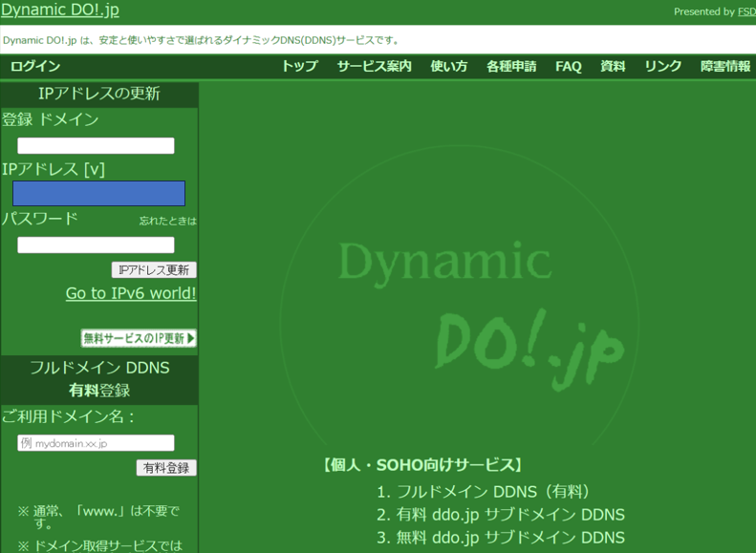Open the 使い方 menu item
The image size is (756, 553).
(449, 66)
